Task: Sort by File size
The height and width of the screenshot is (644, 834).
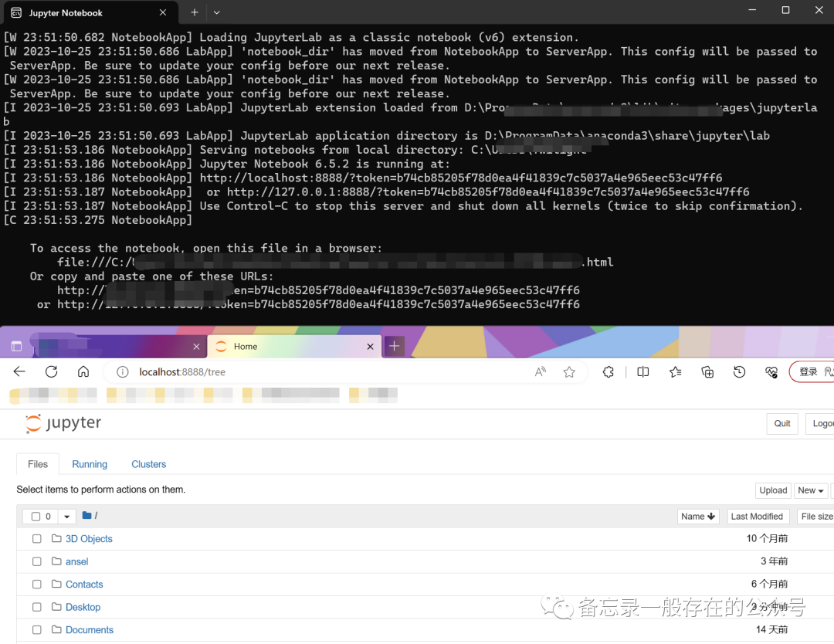Action: tap(816, 517)
